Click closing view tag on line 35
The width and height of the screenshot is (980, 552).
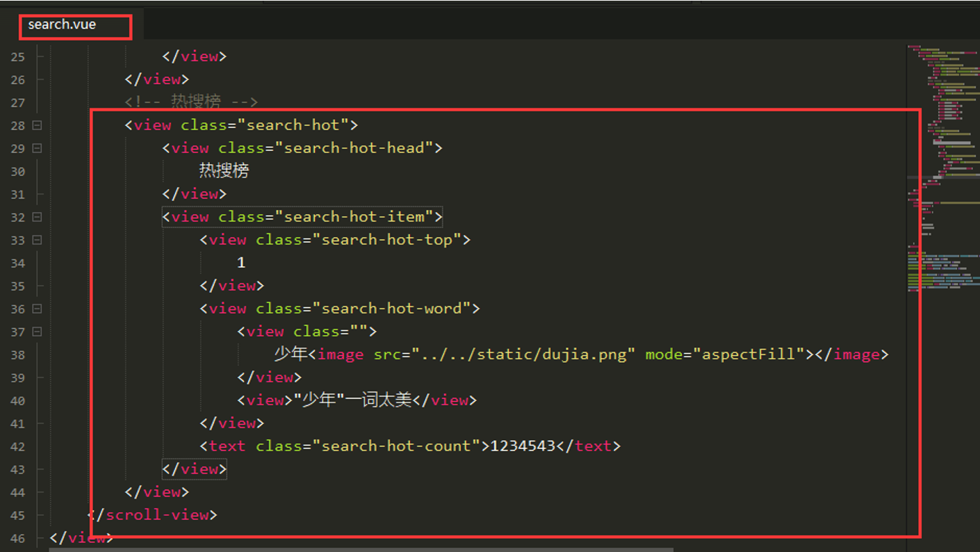click(x=232, y=286)
